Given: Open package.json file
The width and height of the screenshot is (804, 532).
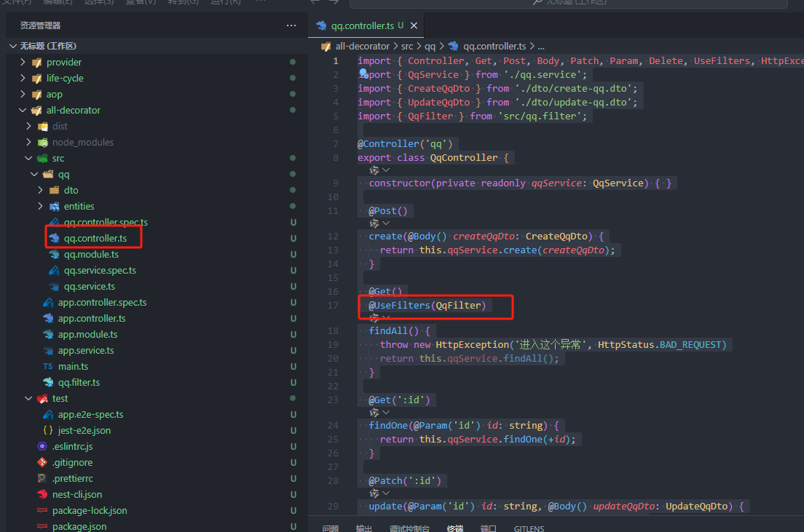Looking at the screenshot, I should click(79, 526).
